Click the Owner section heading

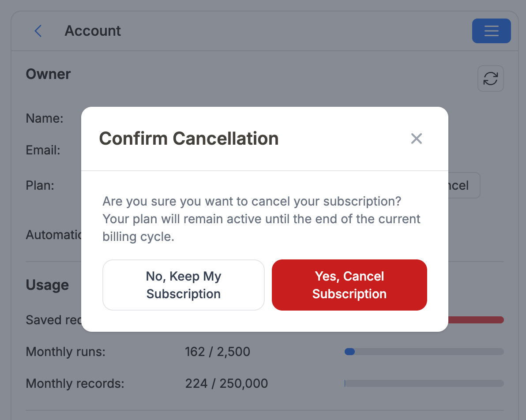[x=48, y=74]
